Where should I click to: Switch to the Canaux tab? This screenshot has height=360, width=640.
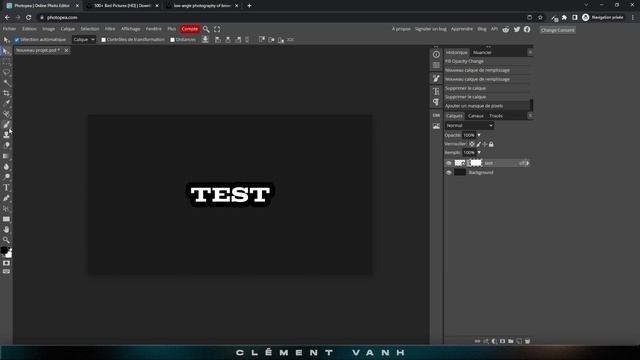476,116
